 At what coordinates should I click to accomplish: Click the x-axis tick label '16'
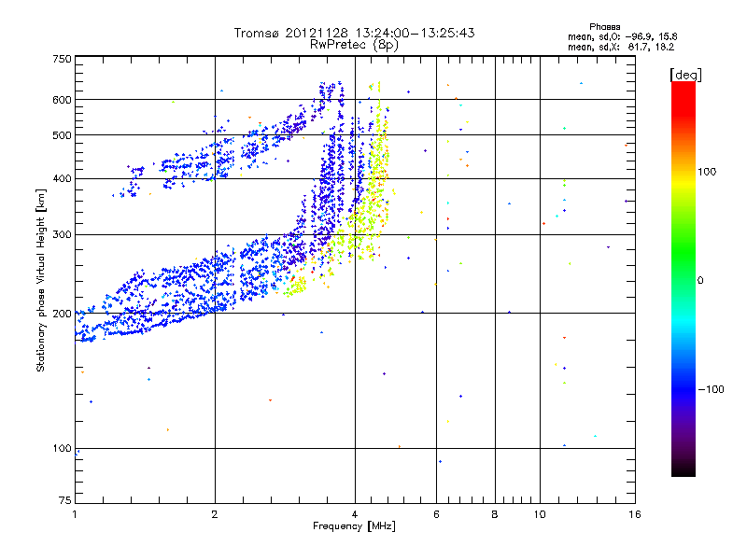[x=635, y=514]
